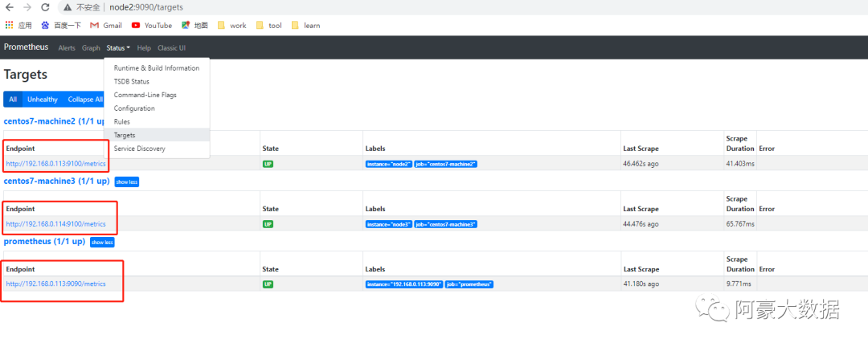Click the 65.767ms scrape duration value

click(x=740, y=224)
